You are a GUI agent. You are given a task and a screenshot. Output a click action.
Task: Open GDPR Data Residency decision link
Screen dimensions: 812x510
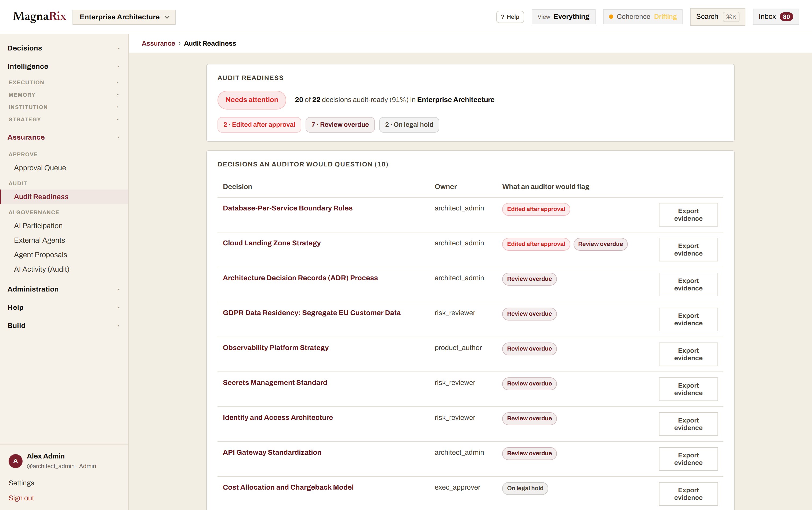click(311, 313)
